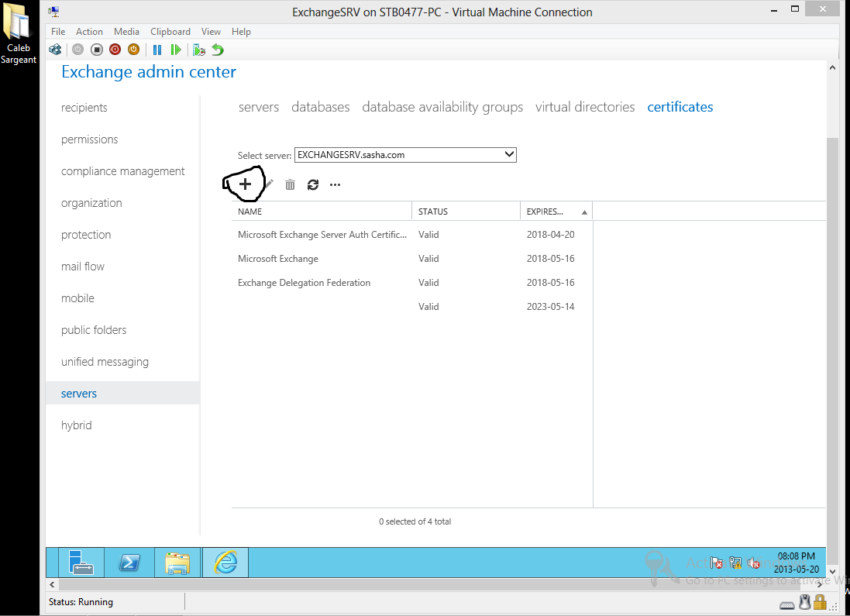Open the mobile section
This screenshot has height=616, width=850.
pos(77,298)
